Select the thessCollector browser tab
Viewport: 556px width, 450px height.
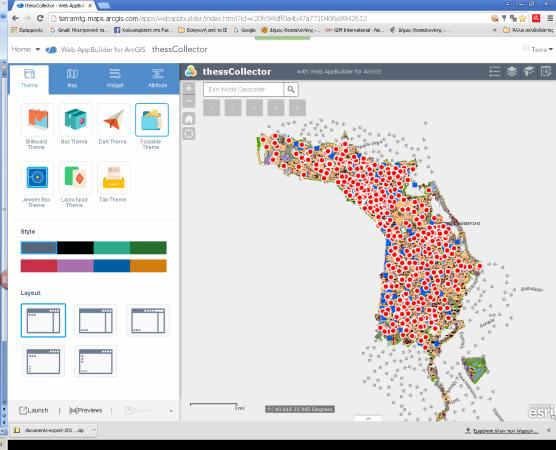[53, 6]
